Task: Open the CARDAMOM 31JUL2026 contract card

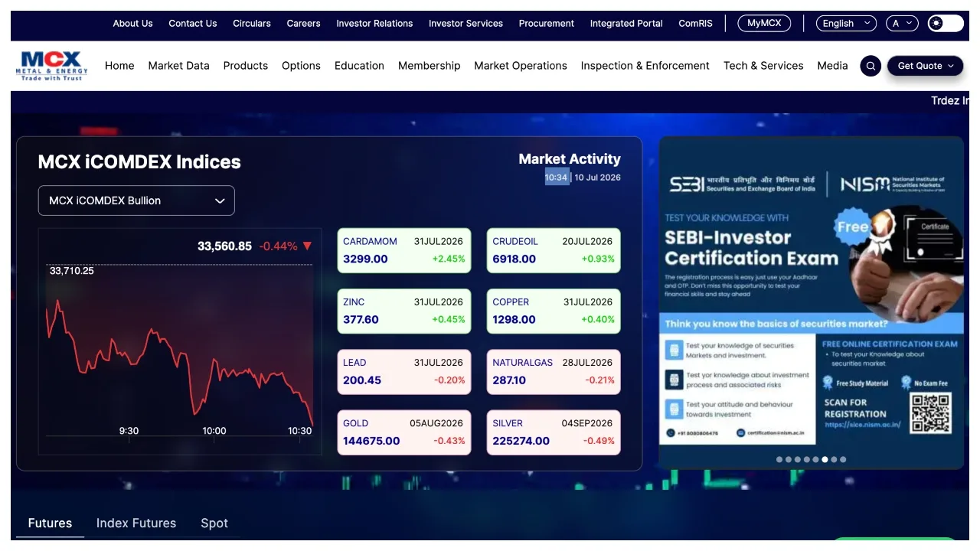Action: pyautogui.click(x=404, y=250)
